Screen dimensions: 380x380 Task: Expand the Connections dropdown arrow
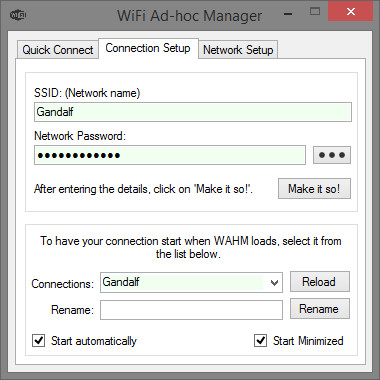coord(274,283)
